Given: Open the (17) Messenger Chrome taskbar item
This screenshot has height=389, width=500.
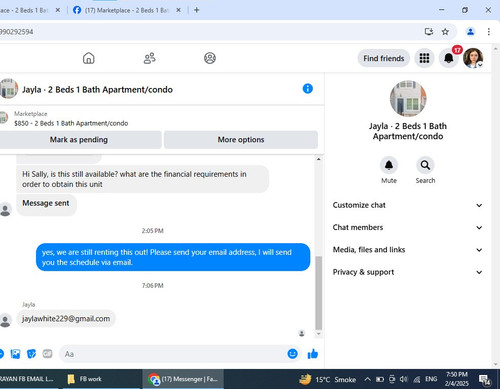Looking at the screenshot, I should click(183, 379).
